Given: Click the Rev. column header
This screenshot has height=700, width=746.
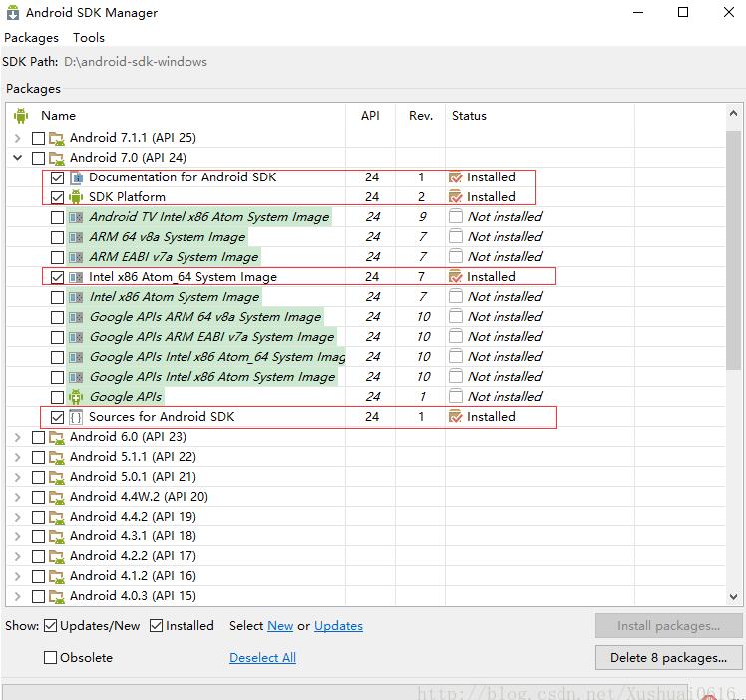Looking at the screenshot, I should pyautogui.click(x=421, y=116).
